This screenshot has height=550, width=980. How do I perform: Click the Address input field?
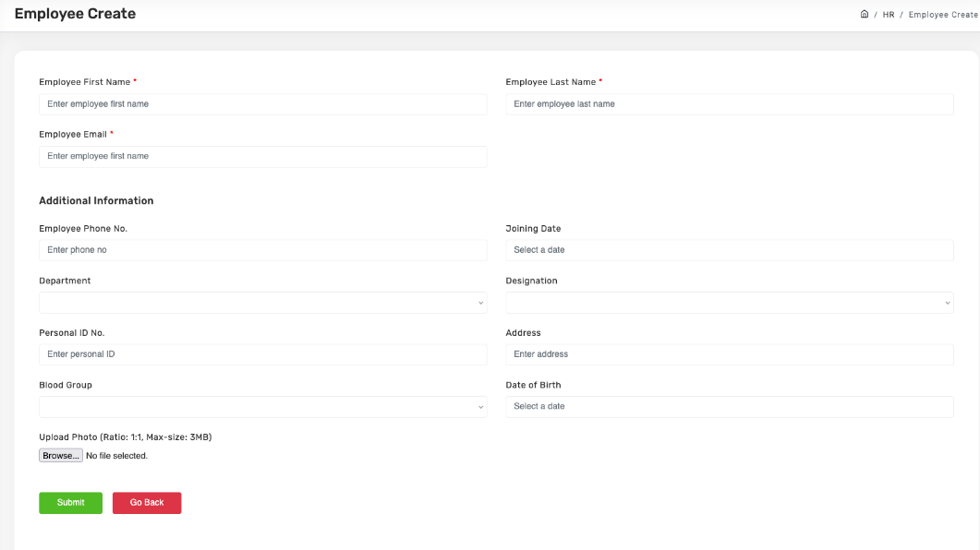(x=730, y=354)
